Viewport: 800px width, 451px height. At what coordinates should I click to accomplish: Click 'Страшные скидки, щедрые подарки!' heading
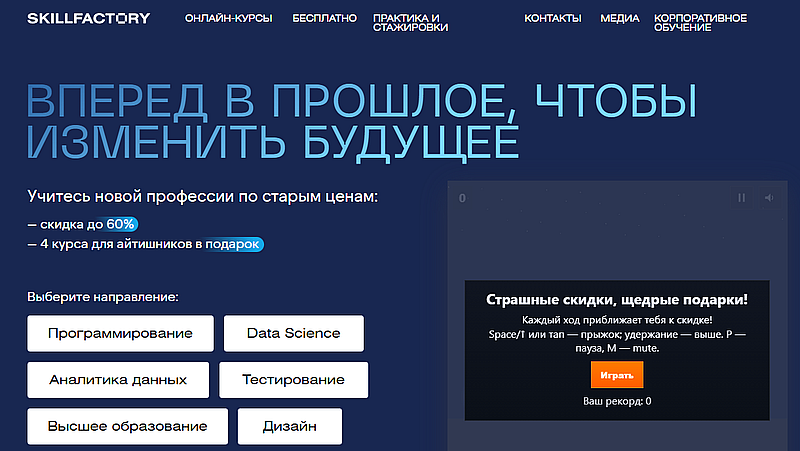(617, 299)
